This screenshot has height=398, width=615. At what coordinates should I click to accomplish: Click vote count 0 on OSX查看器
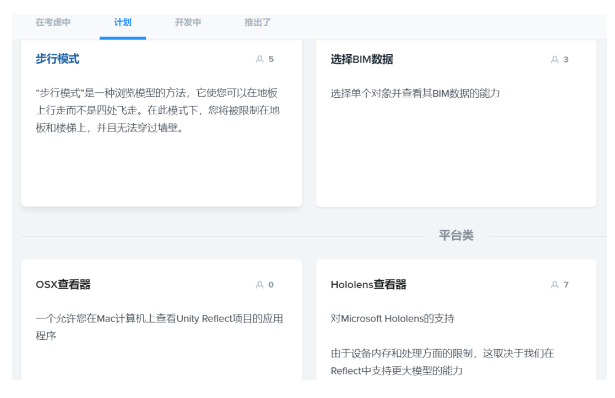[x=271, y=285]
